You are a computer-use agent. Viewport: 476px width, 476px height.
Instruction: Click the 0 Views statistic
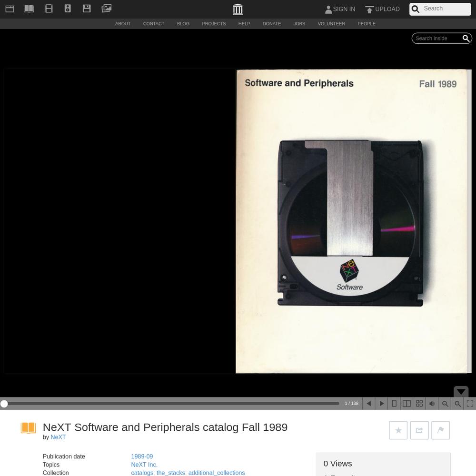[337, 464]
